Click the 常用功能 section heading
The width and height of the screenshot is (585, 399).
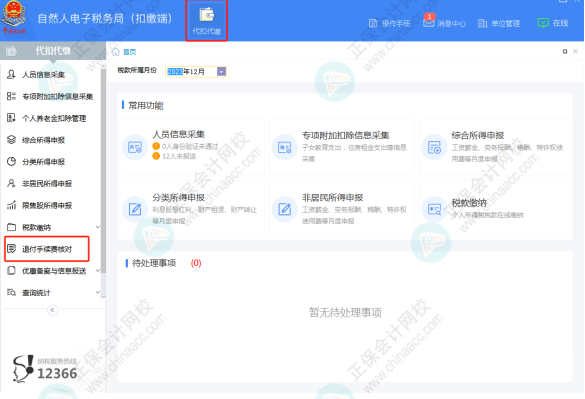click(146, 106)
